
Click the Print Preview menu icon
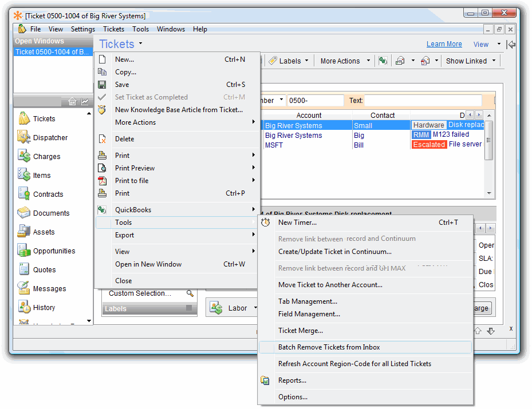(102, 168)
